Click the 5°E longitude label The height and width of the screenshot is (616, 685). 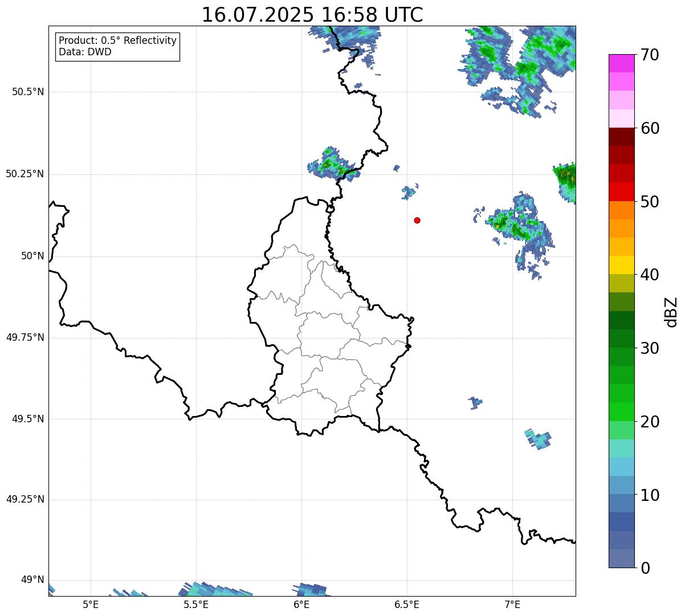click(x=91, y=604)
